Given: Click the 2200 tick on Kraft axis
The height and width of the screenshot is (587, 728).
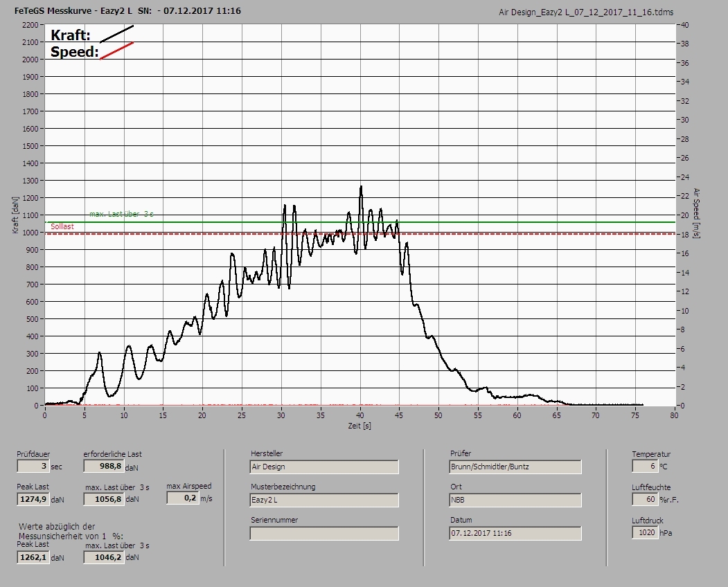Looking at the screenshot, I should pos(30,25).
